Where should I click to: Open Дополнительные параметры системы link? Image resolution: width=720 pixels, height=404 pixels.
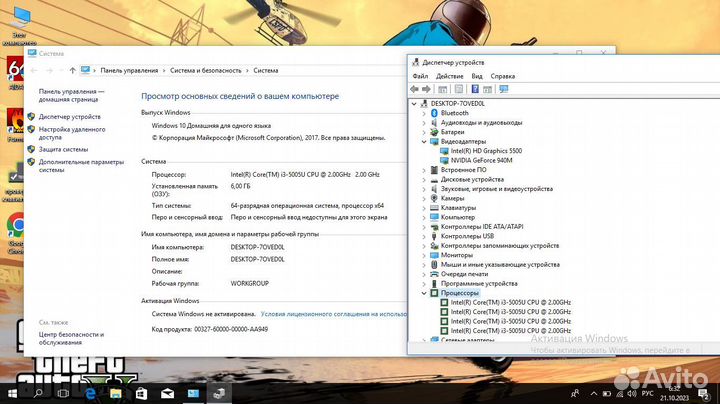click(x=81, y=166)
